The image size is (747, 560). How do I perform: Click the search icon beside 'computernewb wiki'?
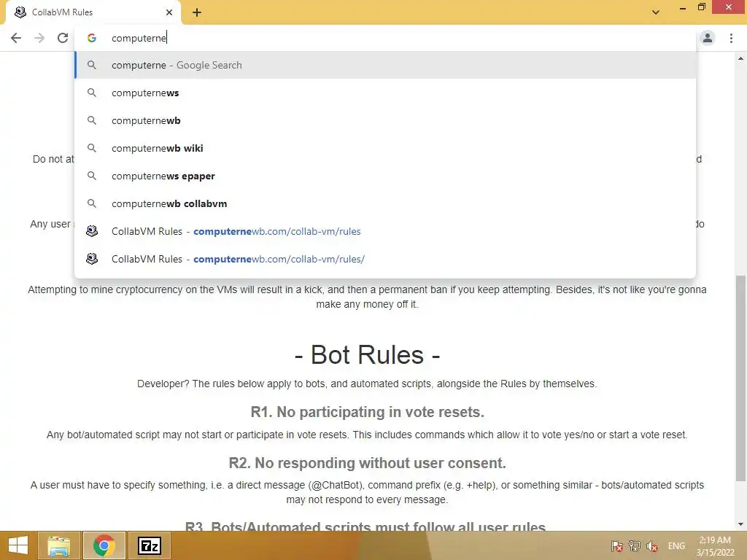(x=91, y=148)
